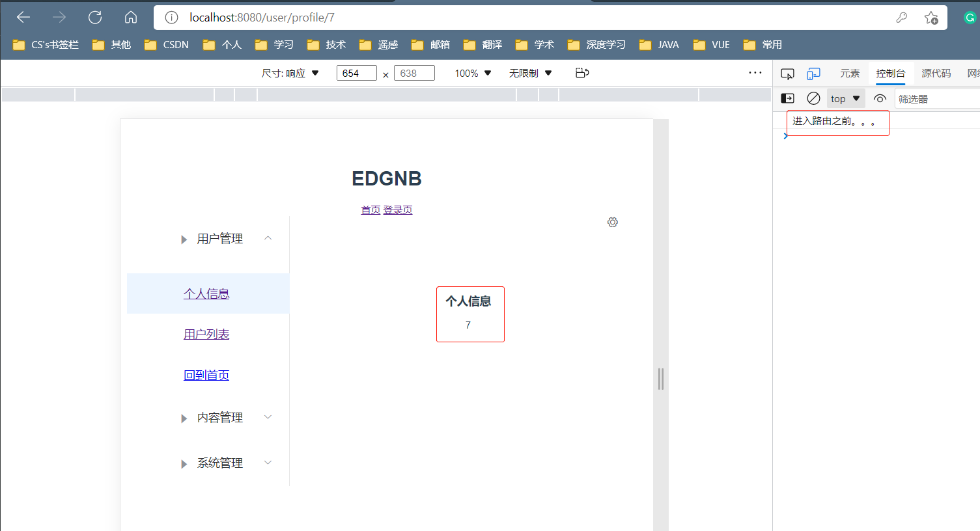Open the 个人 bookmark folder
Screen dimensions: 980x531
point(222,45)
